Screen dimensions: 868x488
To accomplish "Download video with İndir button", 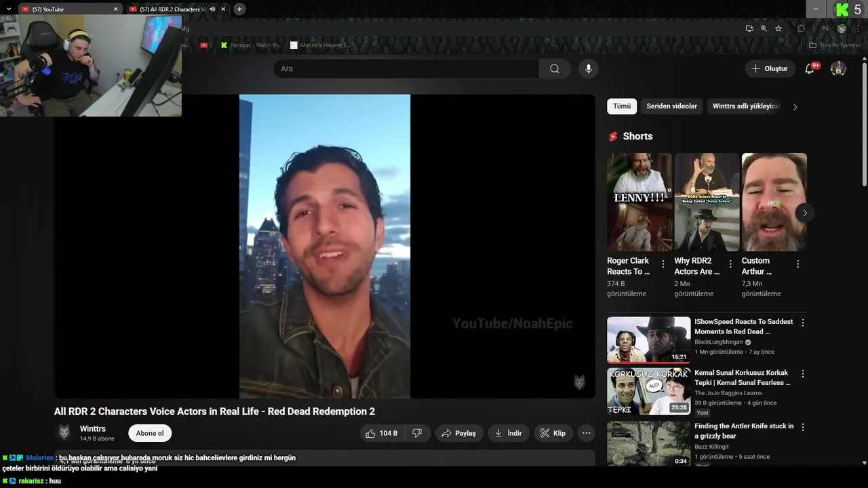I will pos(509,433).
